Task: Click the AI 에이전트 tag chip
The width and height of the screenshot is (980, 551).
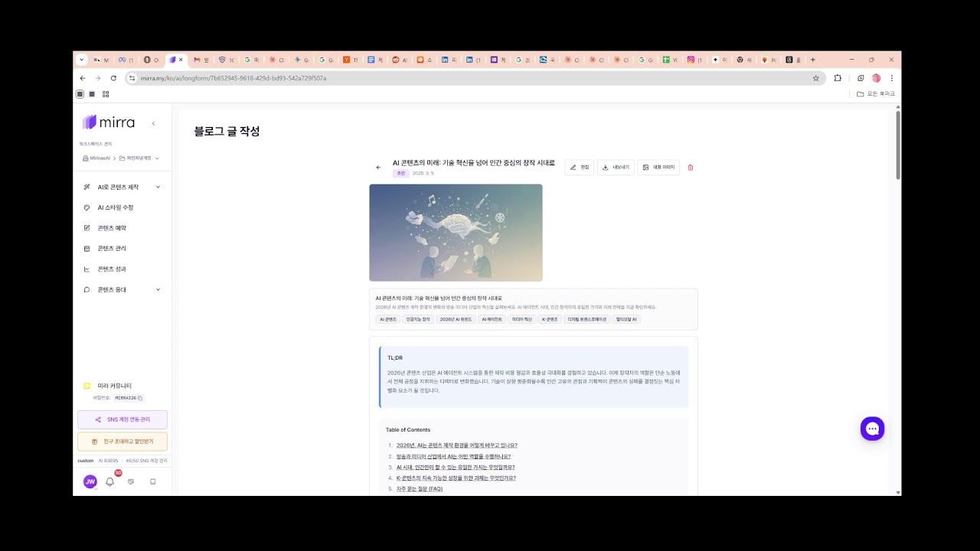Action: [x=492, y=319]
